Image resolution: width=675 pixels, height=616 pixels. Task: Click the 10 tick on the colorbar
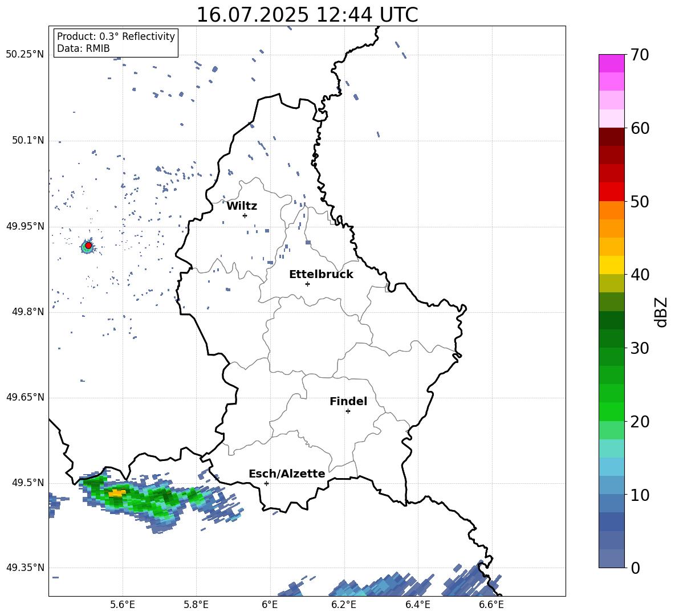pos(640,495)
